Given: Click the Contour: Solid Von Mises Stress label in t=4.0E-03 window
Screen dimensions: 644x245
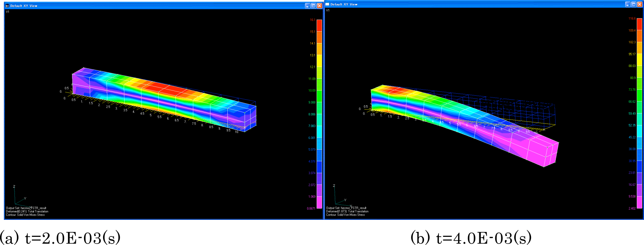Looking at the screenshot, I should [345, 215].
